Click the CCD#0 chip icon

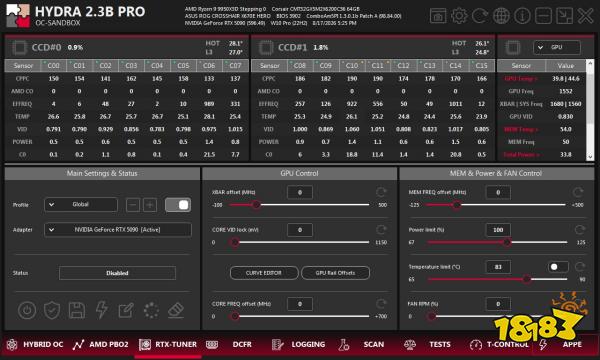pos(19,47)
